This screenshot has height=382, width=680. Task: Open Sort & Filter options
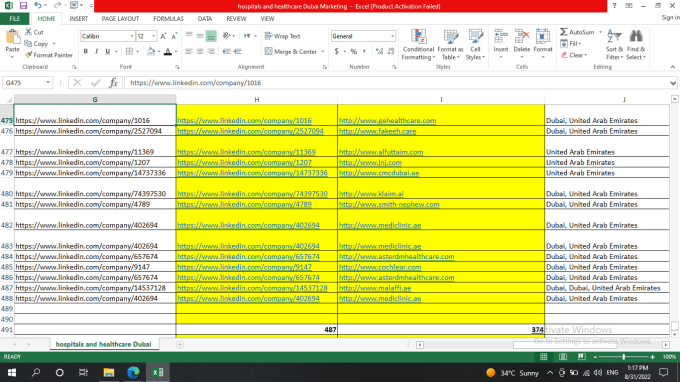pos(615,45)
